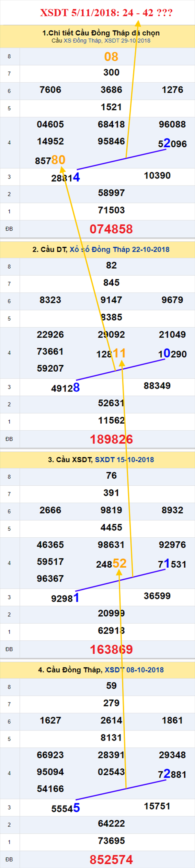Open the XSDT 08-10-2018 link
Screen dimensions: 195x868
click(x=134, y=670)
